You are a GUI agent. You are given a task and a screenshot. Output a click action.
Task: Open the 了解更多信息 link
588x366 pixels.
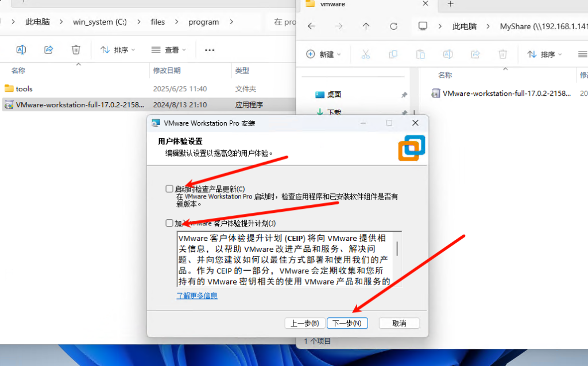click(x=197, y=295)
